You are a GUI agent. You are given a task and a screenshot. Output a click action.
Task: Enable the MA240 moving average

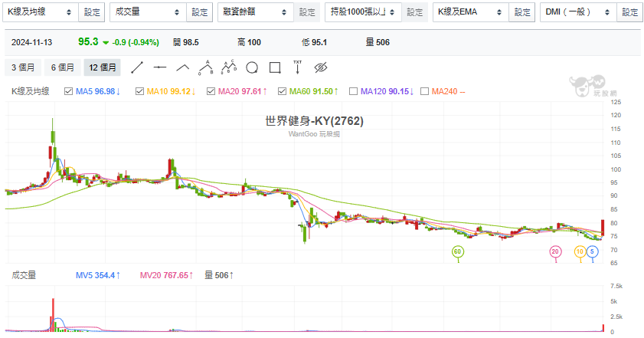(x=425, y=91)
